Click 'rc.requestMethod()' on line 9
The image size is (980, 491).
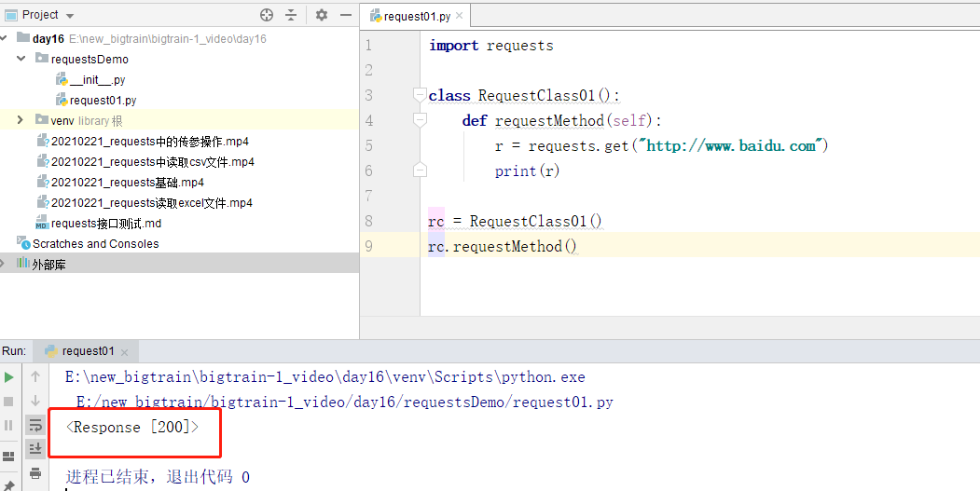pos(503,247)
